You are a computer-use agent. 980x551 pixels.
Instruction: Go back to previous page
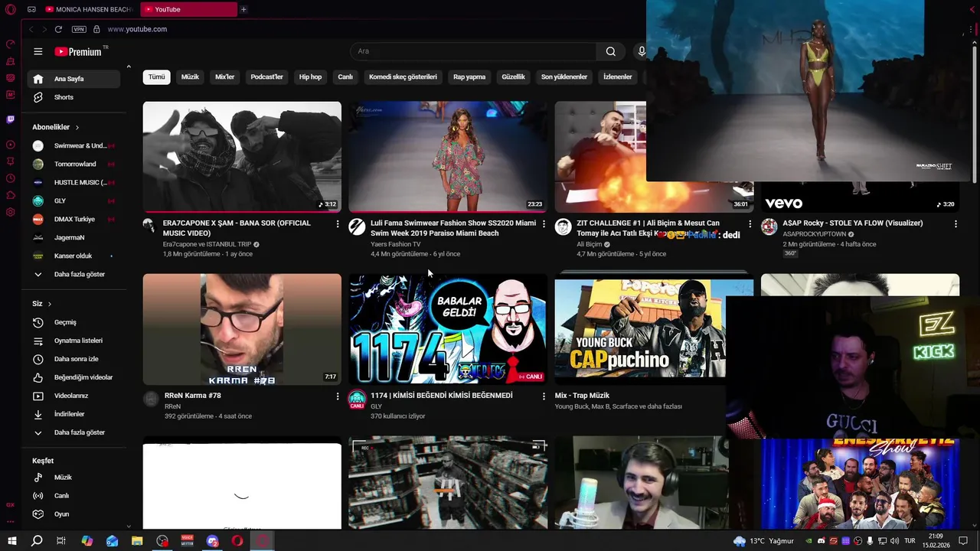[x=31, y=29]
